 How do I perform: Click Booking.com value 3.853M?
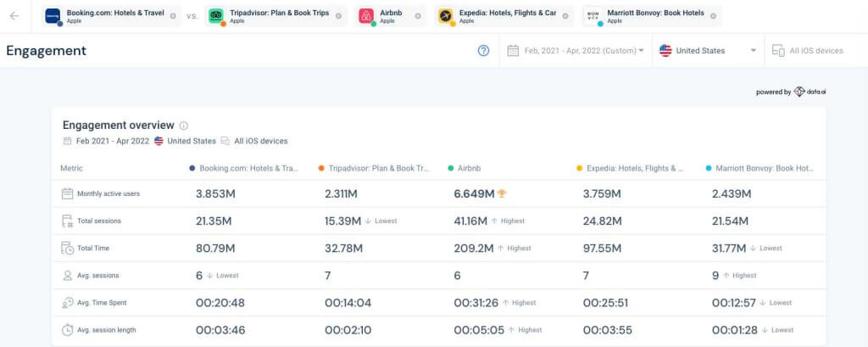[x=215, y=194]
